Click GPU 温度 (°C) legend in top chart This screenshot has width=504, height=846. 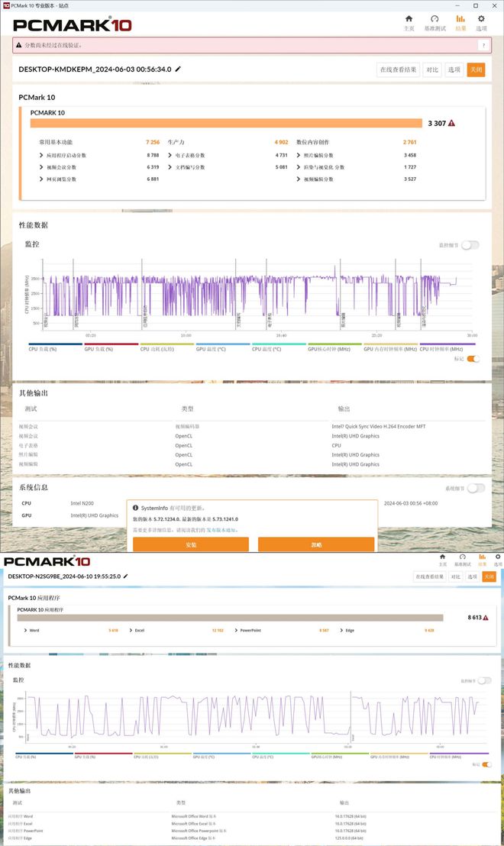(x=211, y=349)
